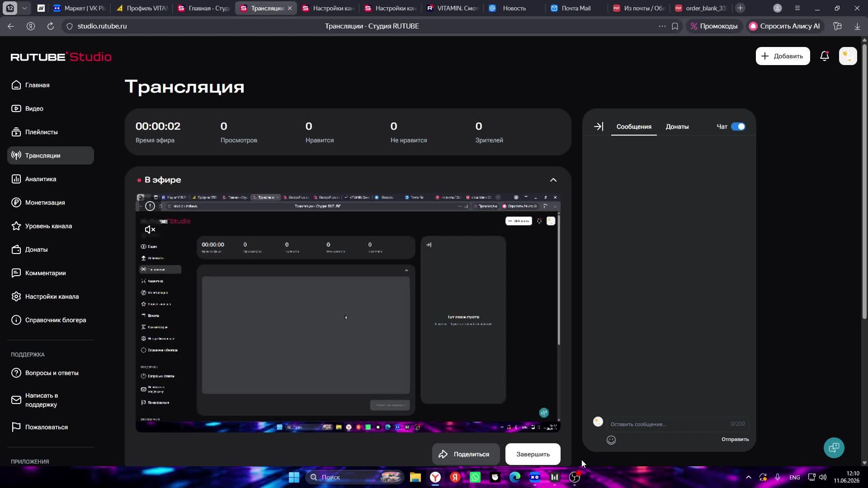
Task: Open the three-dots page menu in address bar
Action: (662, 26)
